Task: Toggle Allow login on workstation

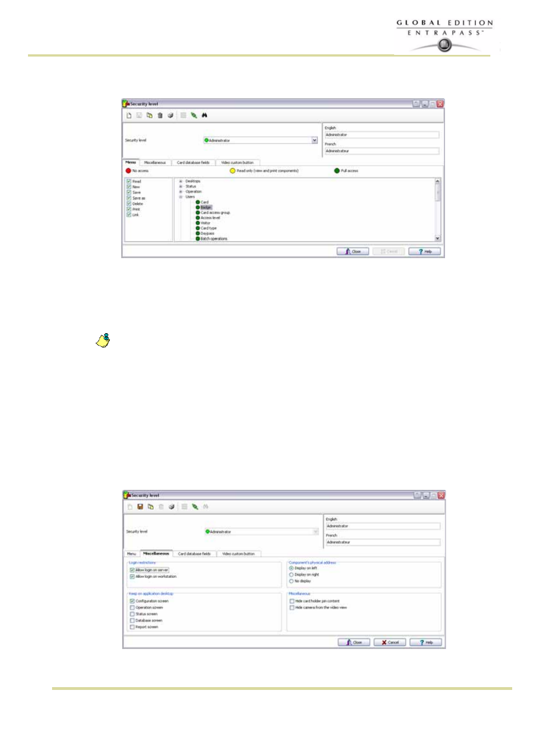Action: (x=132, y=576)
